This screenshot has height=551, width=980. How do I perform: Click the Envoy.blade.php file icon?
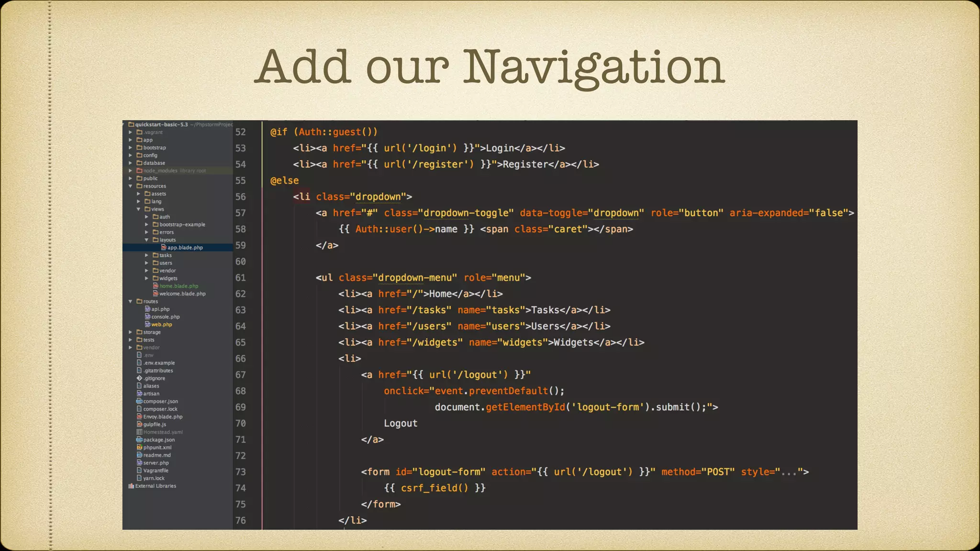coord(139,416)
